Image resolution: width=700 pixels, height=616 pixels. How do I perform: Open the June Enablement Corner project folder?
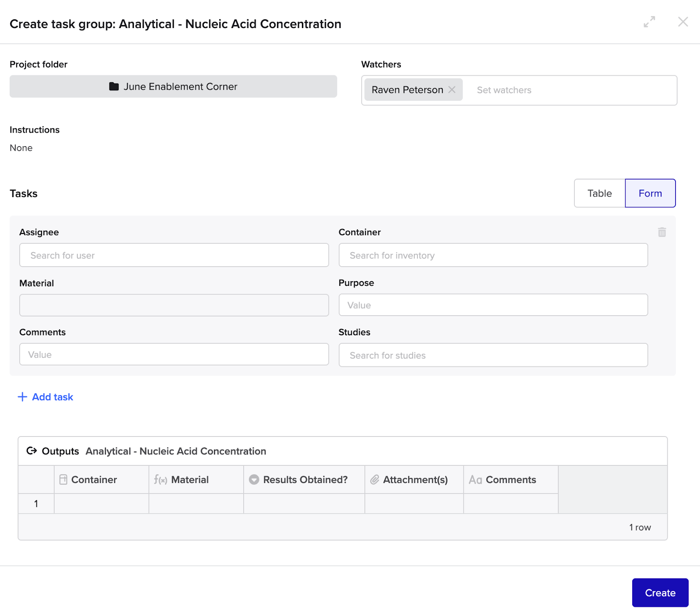click(173, 86)
